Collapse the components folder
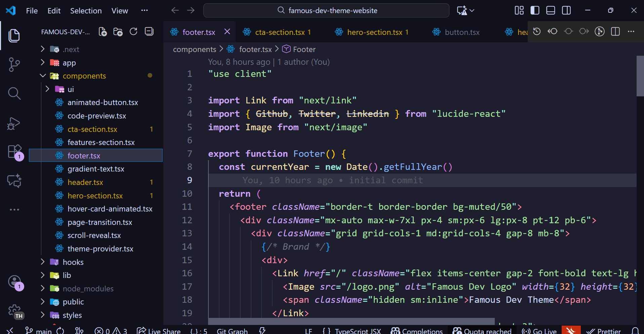Viewport: 644px width, 334px height. click(x=43, y=76)
